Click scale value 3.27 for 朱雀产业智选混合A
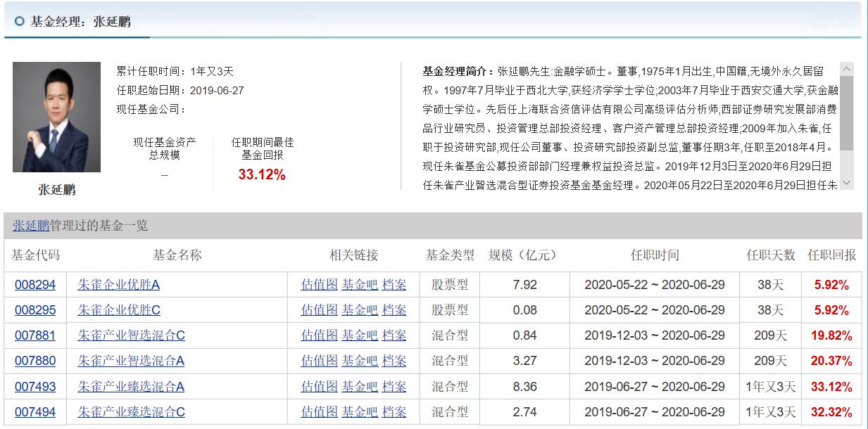Viewport: 868px width, 429px height. [525, 361]
